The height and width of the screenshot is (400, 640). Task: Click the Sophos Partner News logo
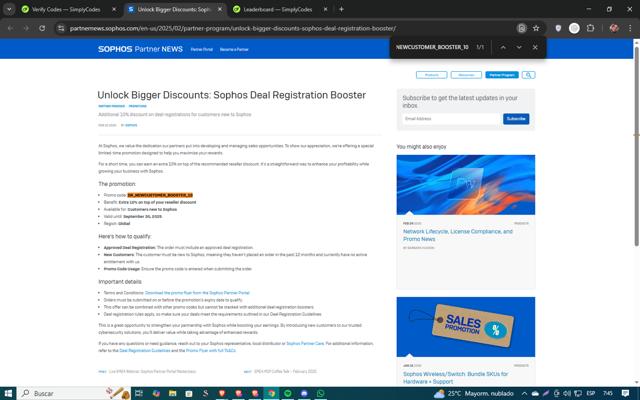pyautogui.click(x=140, y=49)
